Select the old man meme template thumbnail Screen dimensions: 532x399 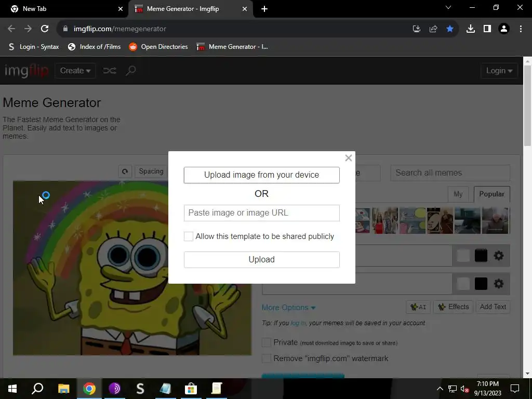tap(495, 220)
